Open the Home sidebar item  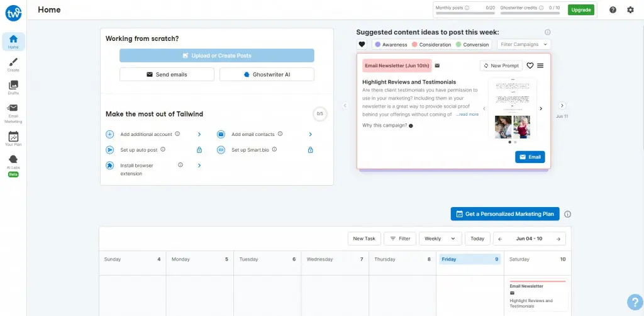[13, 42]
